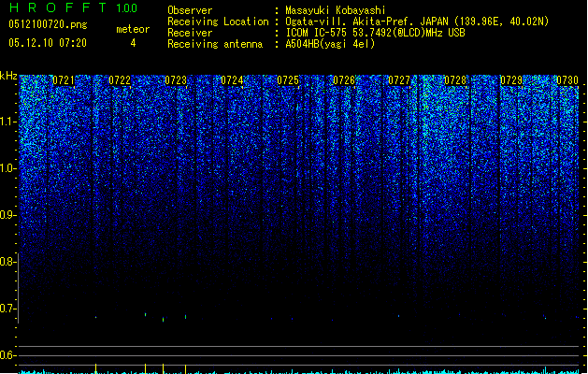Select the Ogata-vill. Akita-Pref. JAPAN location text
Screen dimensions: 588x374
click(x=417, y=22)
